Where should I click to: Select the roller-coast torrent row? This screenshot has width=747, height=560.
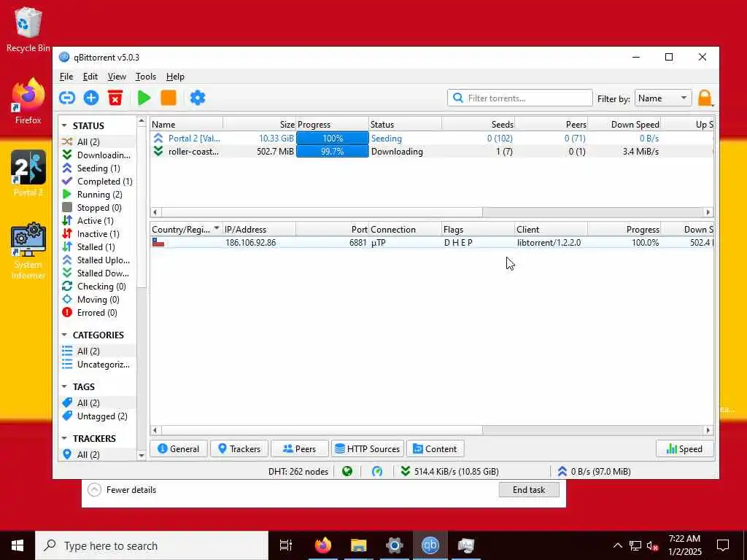(x=432, y=152)
